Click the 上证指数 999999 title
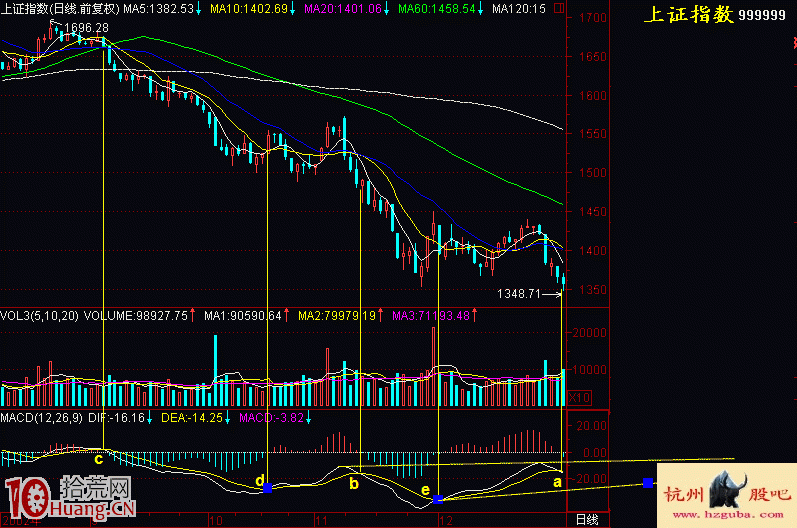This screenshot has width=797, height=528. point(718,16)
